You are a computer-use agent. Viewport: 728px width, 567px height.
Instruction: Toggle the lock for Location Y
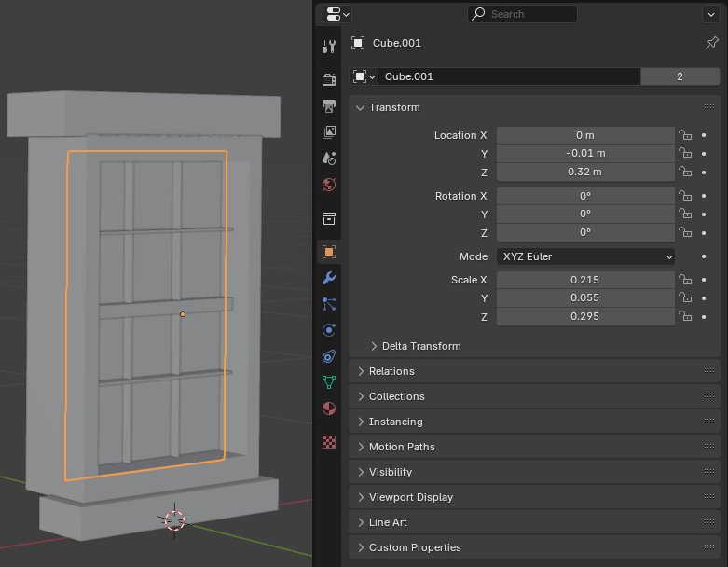click(x=685, y=153)
